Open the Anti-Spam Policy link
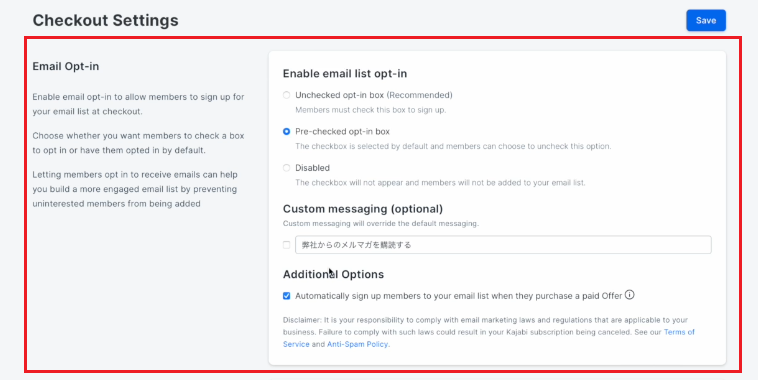 [x=357, y=344]
